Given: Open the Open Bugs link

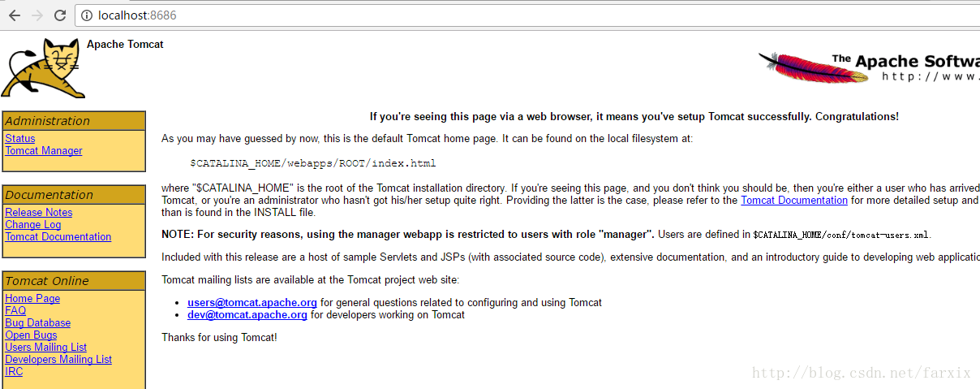Looking at the screenshot, I should [x=31, y=335].
